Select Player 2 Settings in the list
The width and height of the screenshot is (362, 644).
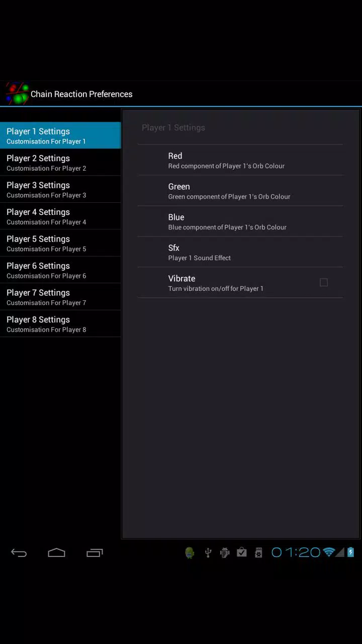point(60,163)
